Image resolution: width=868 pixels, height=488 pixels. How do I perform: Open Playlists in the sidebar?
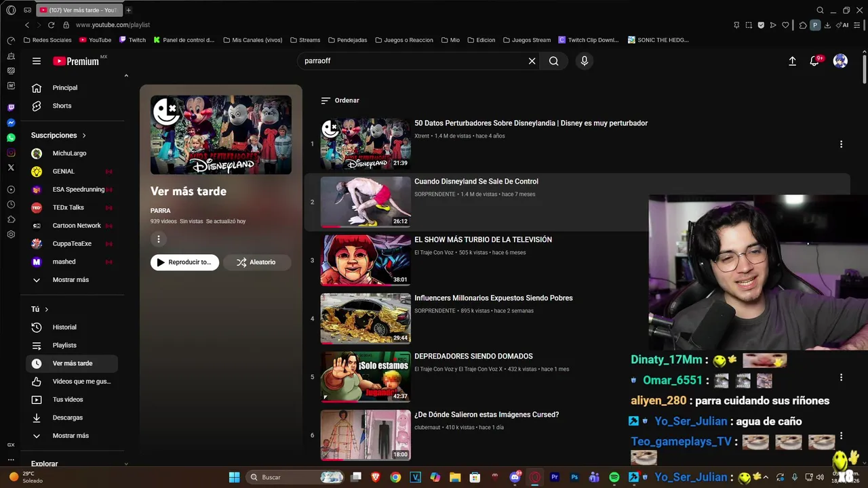click(x=72, y=346)
